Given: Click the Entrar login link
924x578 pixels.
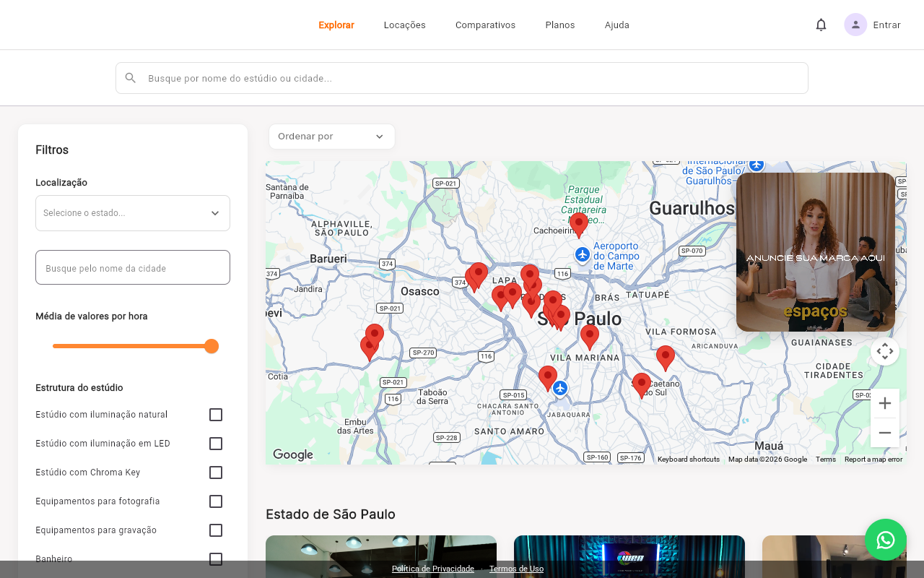Looking at the screenshot, I should click(x=887, y=25).
